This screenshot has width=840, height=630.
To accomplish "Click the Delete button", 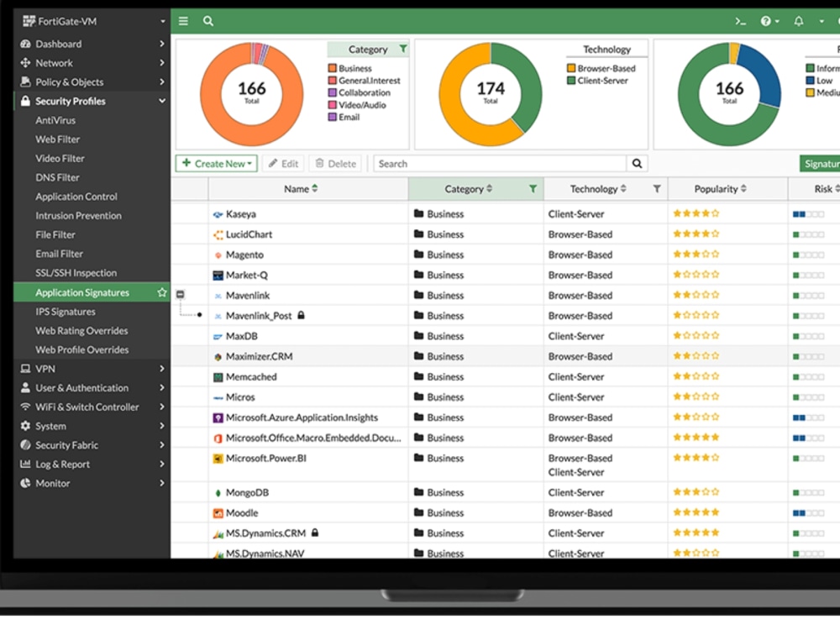I will click(335, 164).
